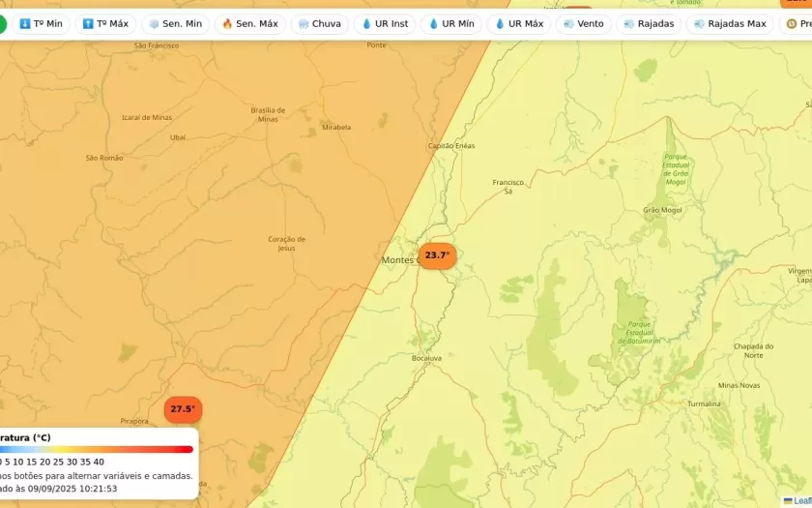Click the 27.5° station marker near Pirapora

tap(183, 409)
